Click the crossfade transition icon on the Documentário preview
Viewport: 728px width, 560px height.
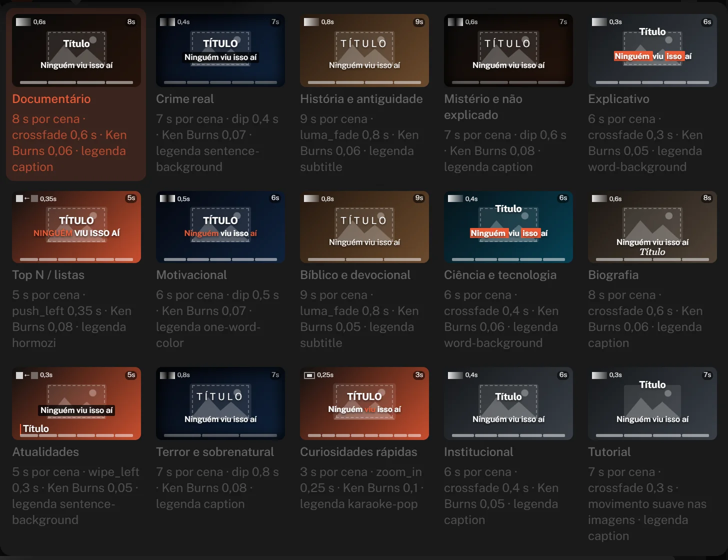(23, 22)
